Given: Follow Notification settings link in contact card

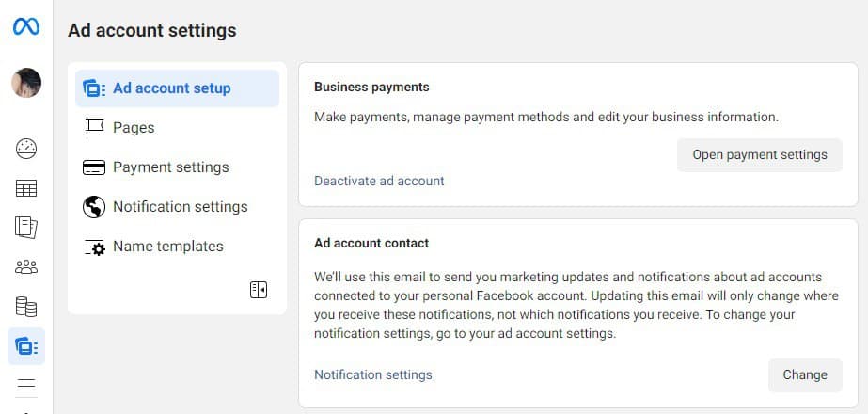Looking at the screenshot, I should pos(373,375).
